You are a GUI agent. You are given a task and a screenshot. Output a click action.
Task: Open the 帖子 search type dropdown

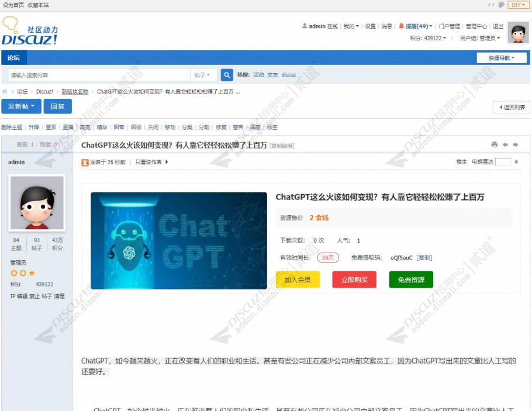click(202, 75)
